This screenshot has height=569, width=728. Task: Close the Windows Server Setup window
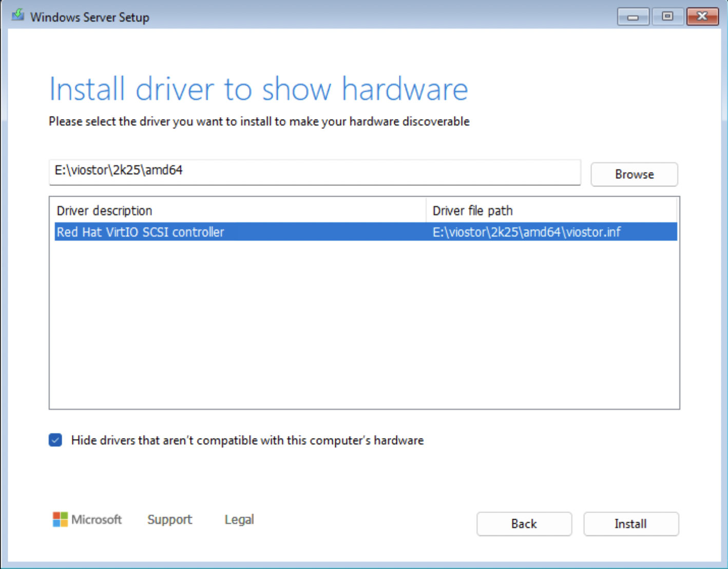[x=702, y=16]
